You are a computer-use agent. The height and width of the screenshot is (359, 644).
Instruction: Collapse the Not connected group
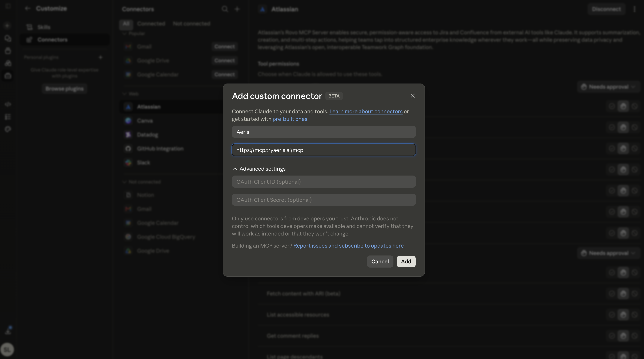click(142, 182)
